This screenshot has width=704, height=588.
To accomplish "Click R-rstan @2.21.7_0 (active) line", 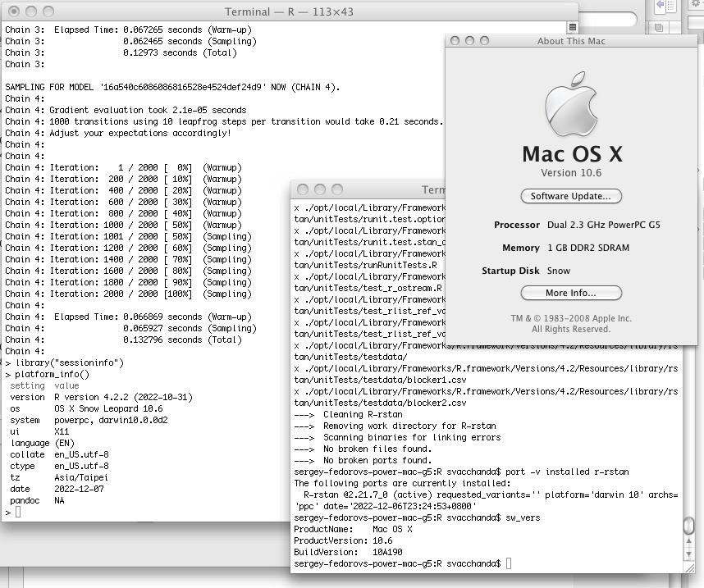I will coord(486,495).
